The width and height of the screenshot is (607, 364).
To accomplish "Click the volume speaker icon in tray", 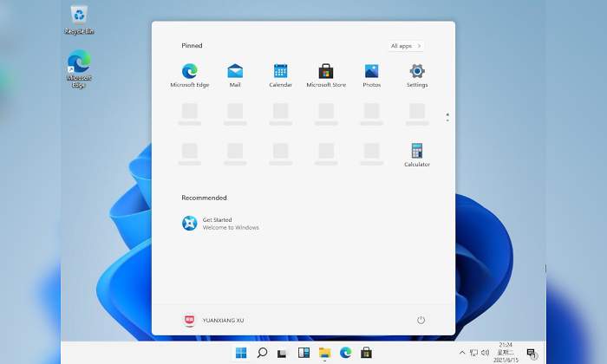I will click(x=485, y=353).
